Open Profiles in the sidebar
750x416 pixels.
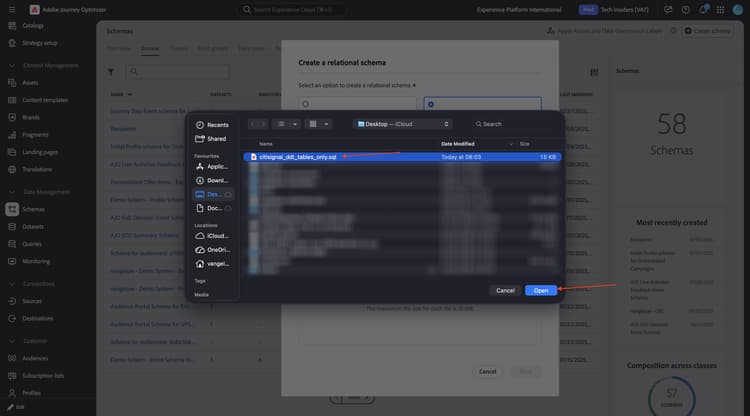(x=31, y=393)
